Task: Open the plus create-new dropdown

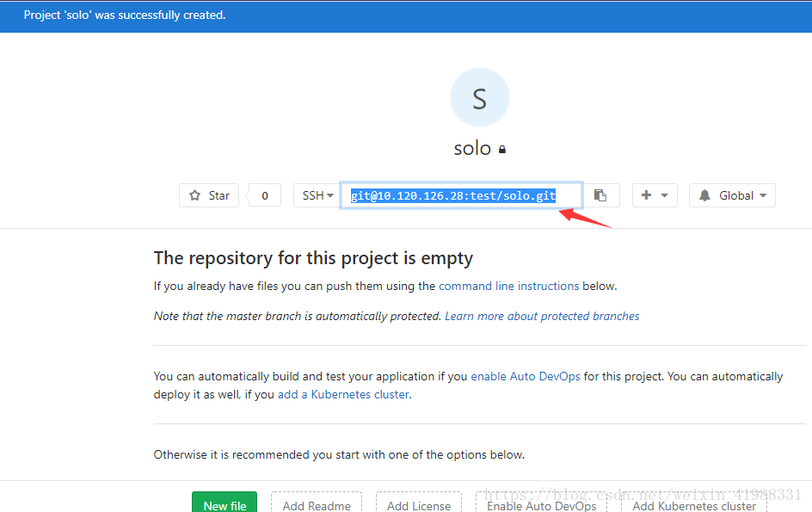Action: point(655,195)
